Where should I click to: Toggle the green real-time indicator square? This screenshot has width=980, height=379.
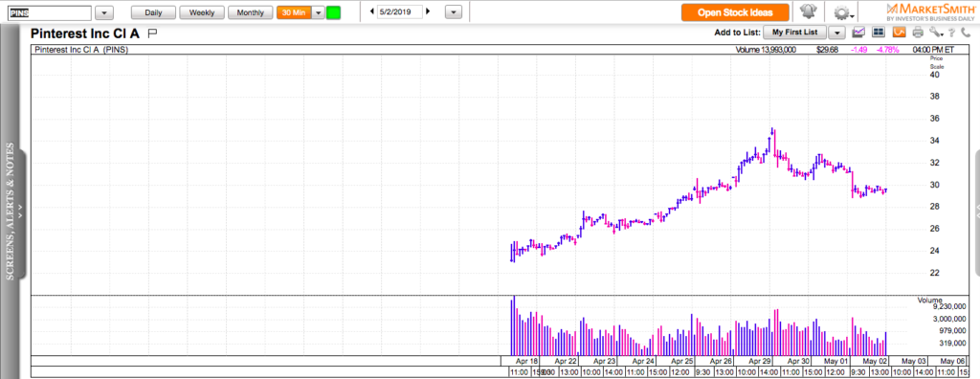(x=334, y=11)
